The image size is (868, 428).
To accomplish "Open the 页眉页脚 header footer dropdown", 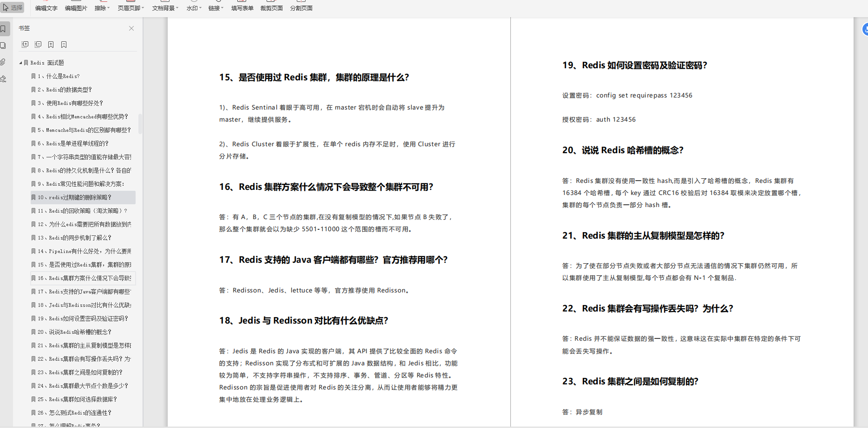I will [x=131, y=8].
